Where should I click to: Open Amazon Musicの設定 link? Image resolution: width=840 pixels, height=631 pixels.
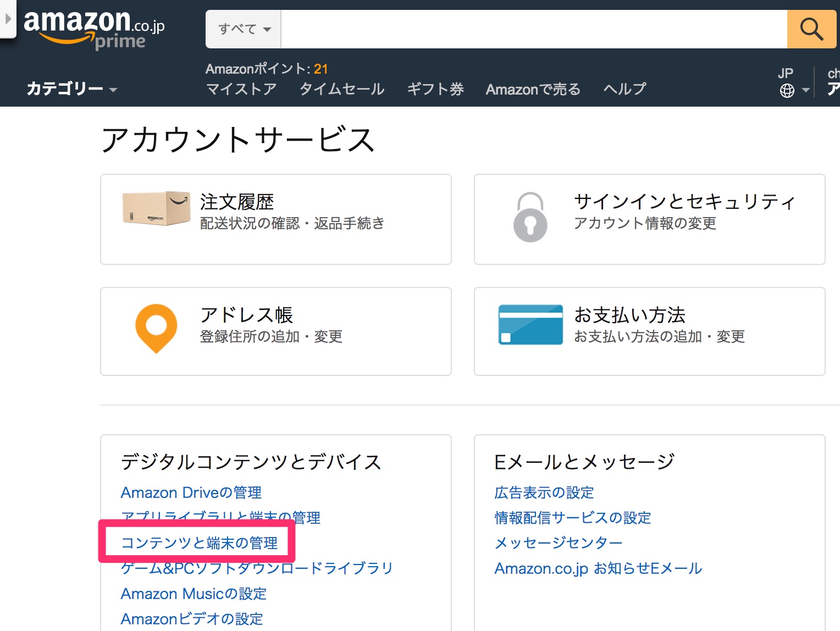194,594
